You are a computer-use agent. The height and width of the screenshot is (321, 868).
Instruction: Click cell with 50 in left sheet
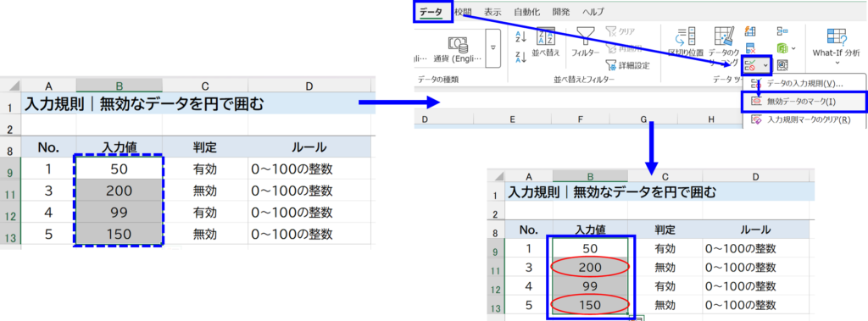click(x=119, y=169)
